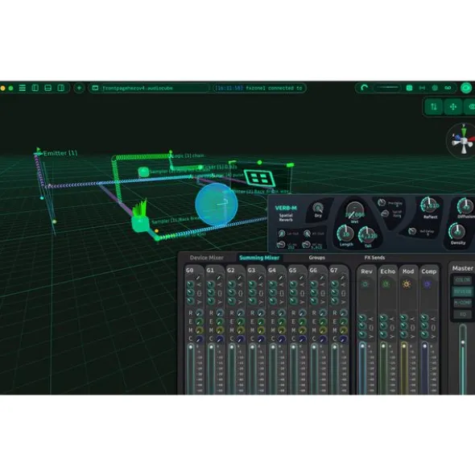Click the VERB-M Spatial Reverb title
The height and width of the screenshot is (476, 475).
click(x=286, y=213)
